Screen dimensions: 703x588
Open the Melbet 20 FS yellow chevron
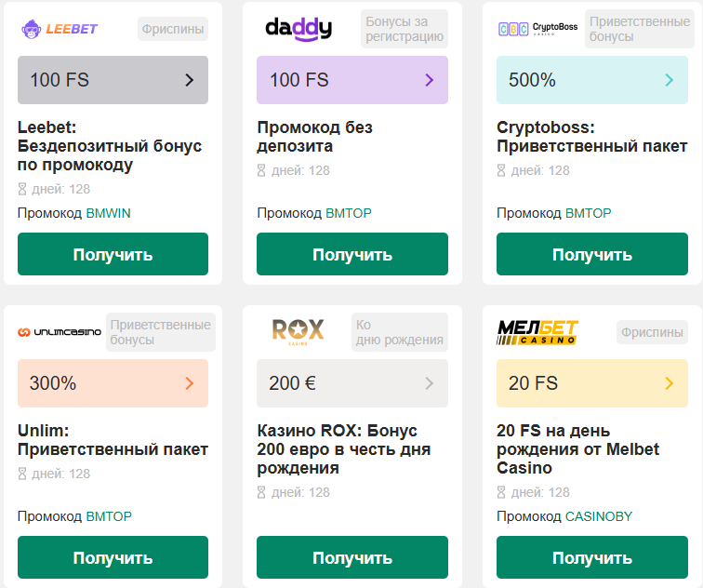point(669,383)
